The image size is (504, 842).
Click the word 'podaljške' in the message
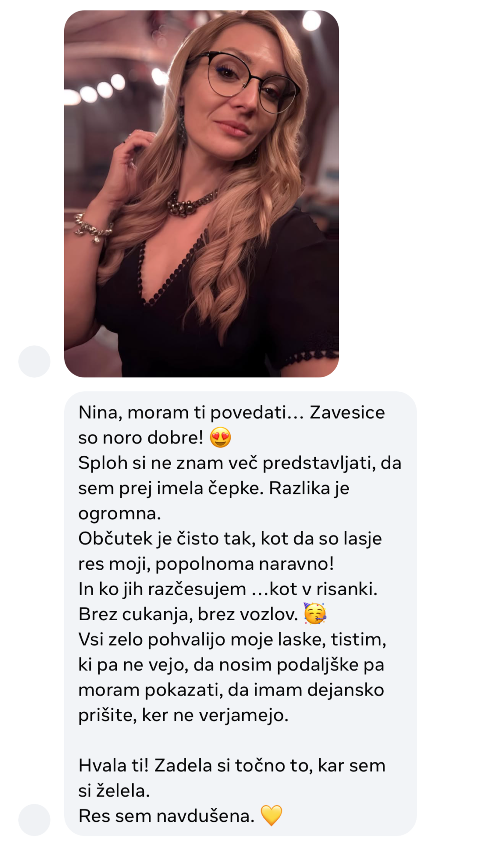(x=318, y=665)
